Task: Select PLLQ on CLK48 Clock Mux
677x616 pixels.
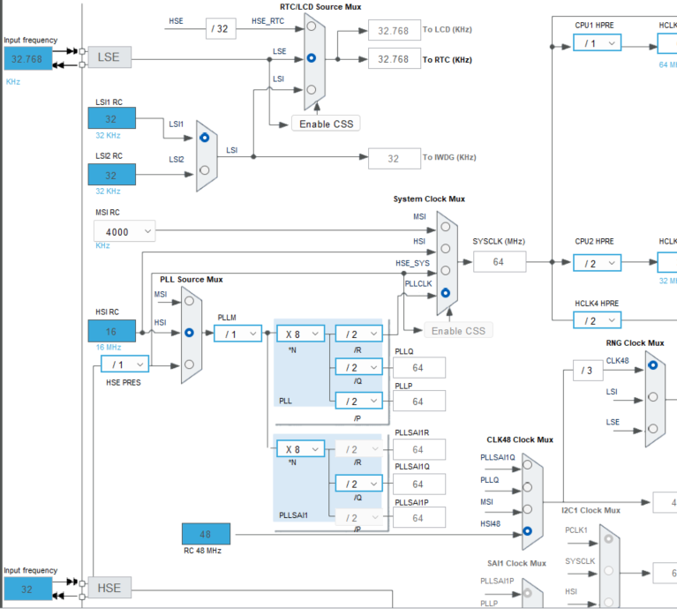Action: tap(527, 487)
